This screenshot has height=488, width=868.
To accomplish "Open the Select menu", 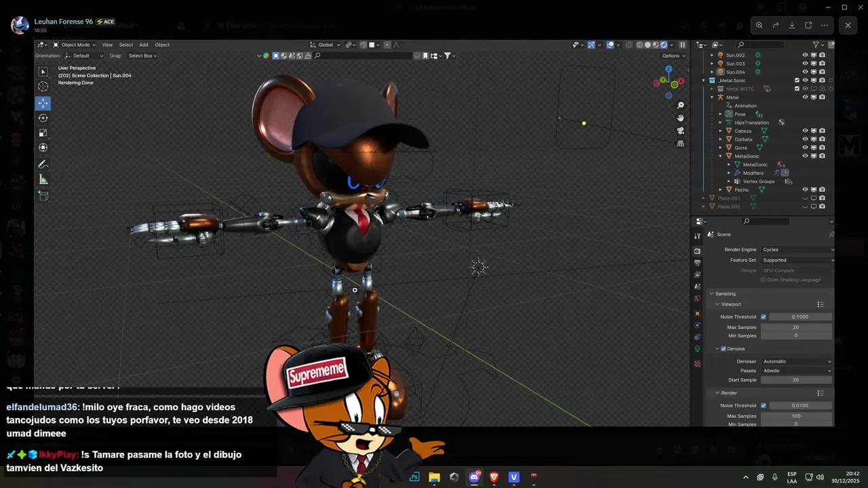I will (x=126, y=45).
